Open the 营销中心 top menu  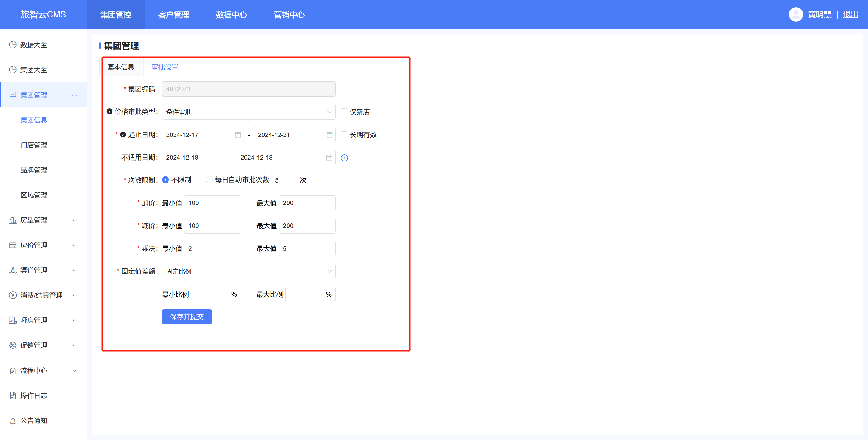pos(289,14)
